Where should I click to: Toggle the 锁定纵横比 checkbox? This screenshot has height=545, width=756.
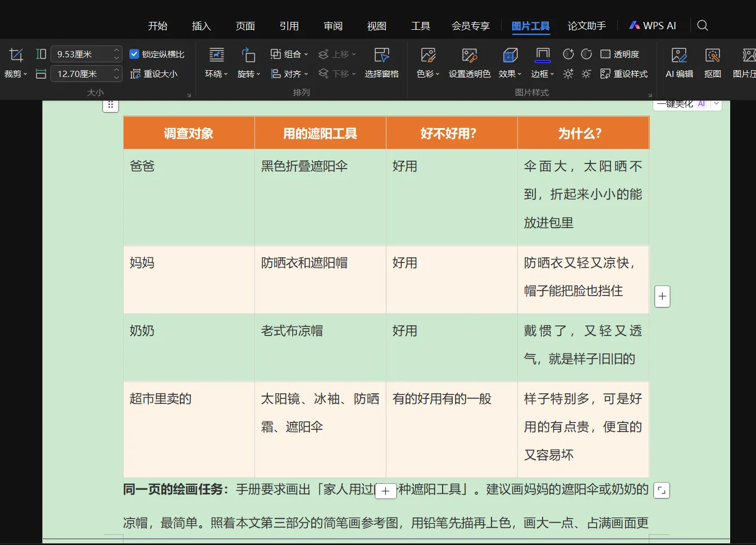[x=134, y=54]
